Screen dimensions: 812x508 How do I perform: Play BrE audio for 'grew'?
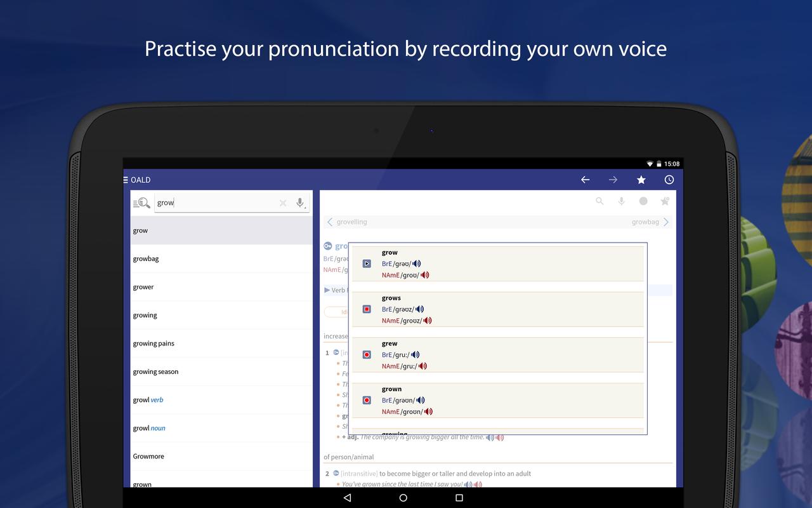coord(416,354)
